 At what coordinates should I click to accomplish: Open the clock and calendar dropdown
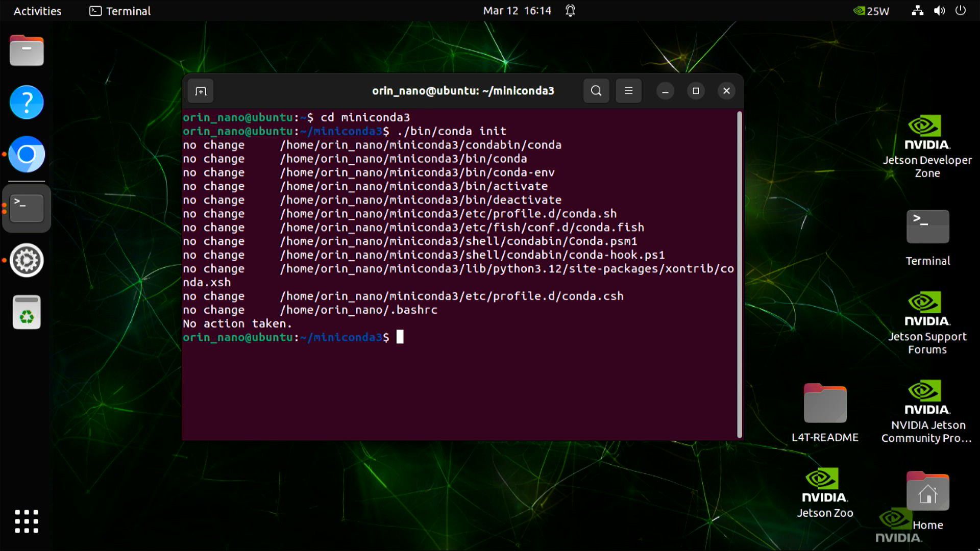[x=517, y=11]
